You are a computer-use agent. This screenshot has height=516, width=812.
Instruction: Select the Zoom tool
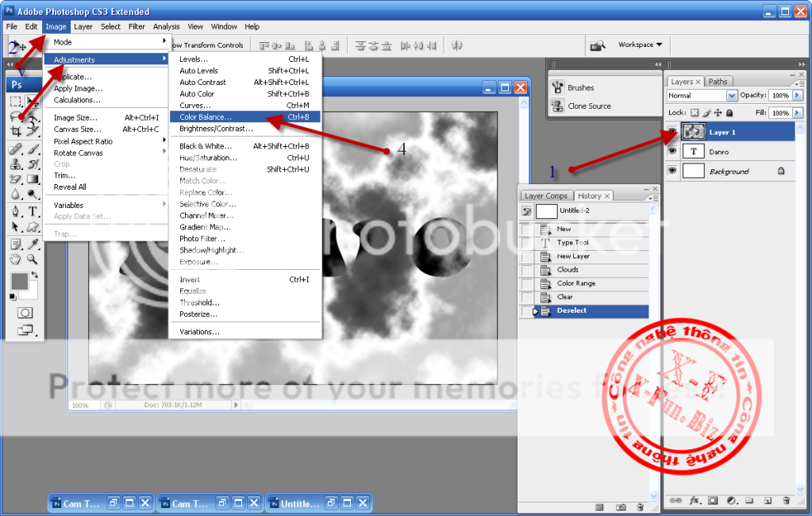click(x=33, y=259)
